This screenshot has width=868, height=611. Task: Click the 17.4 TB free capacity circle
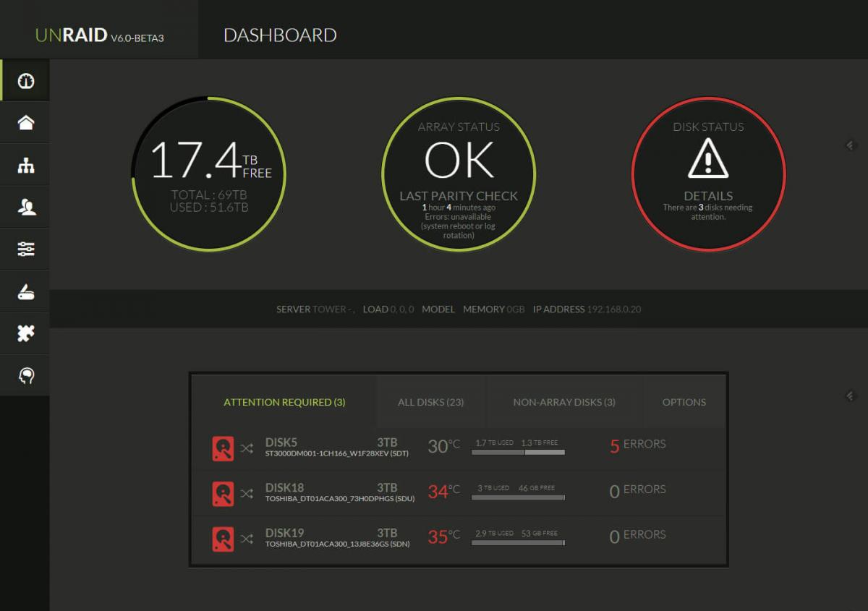pos(209,174)
